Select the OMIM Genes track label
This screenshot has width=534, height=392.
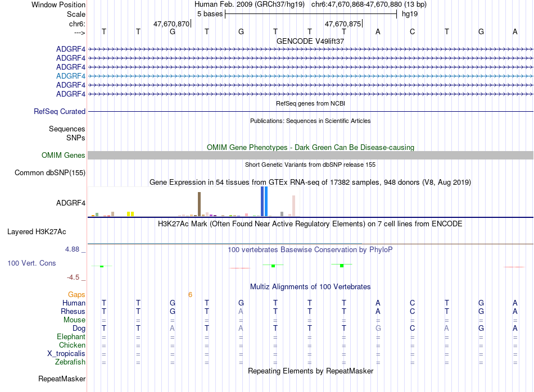(63, 155)
